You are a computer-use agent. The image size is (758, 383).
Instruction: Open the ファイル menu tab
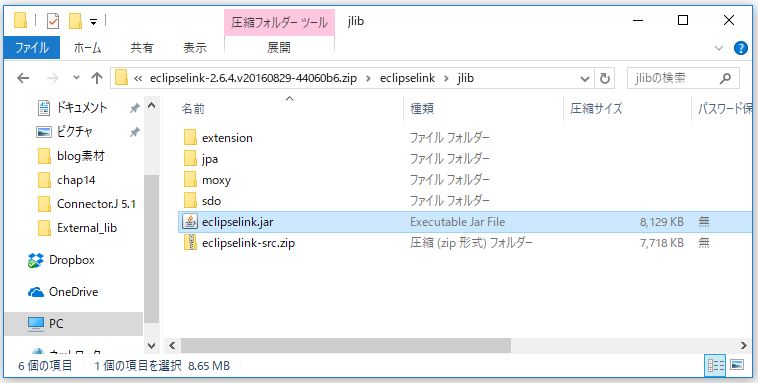coord(32,48)
